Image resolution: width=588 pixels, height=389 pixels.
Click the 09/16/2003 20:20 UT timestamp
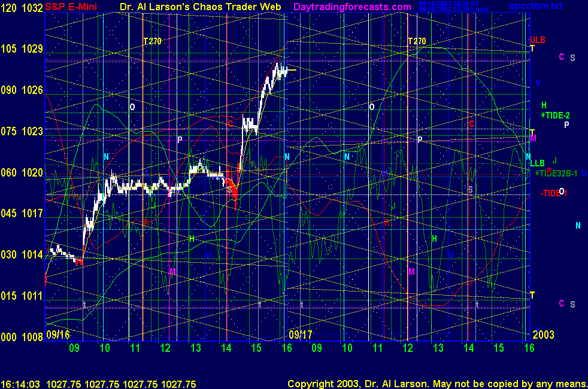pyautogui.click(x=448, y=4)
